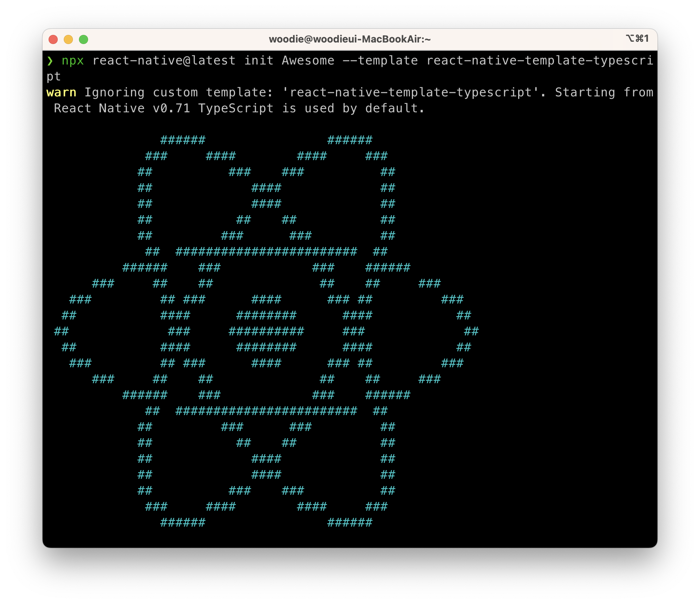Screen dimensions: 700x604
Task: Minimize terminal using the yellow button
Action: pos(68,39)
